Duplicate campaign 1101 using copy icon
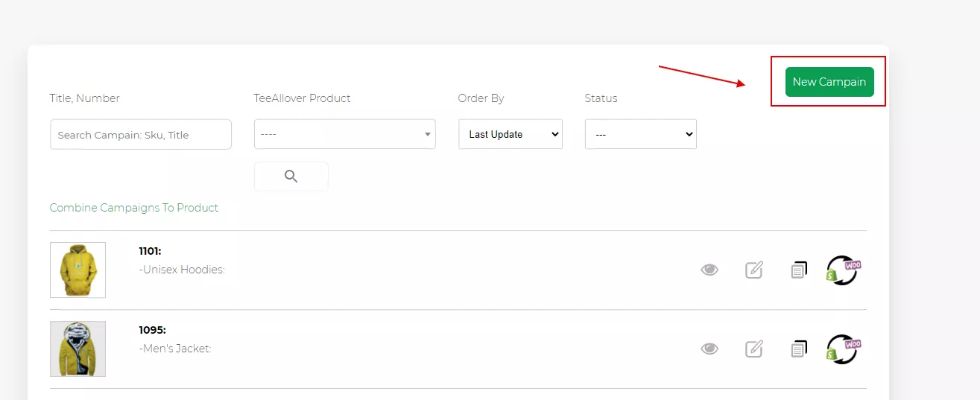Screen dimensions: 980x400 [798, 270]
